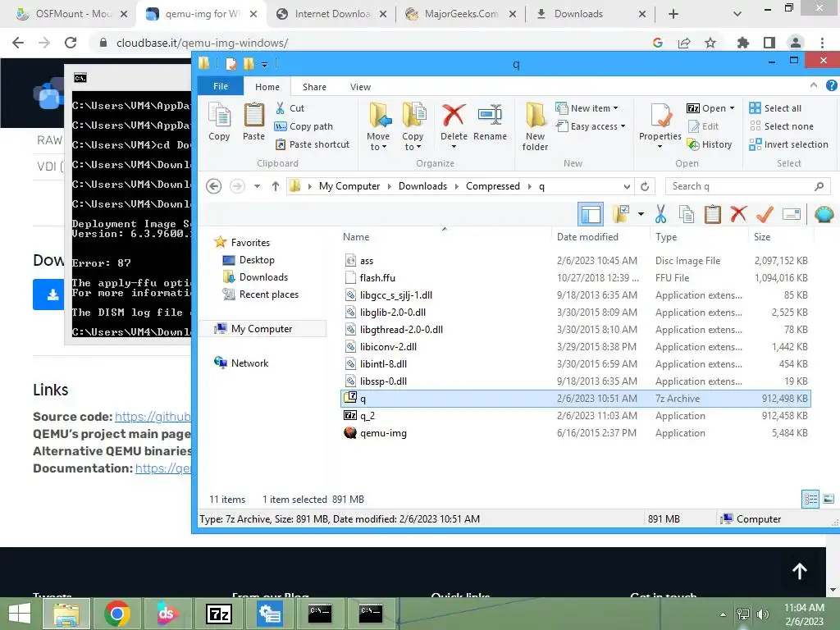Click Copy path in Clipboard group
Image resolution: width=840 pixels, height=630 pixels.
coord(304,126)
